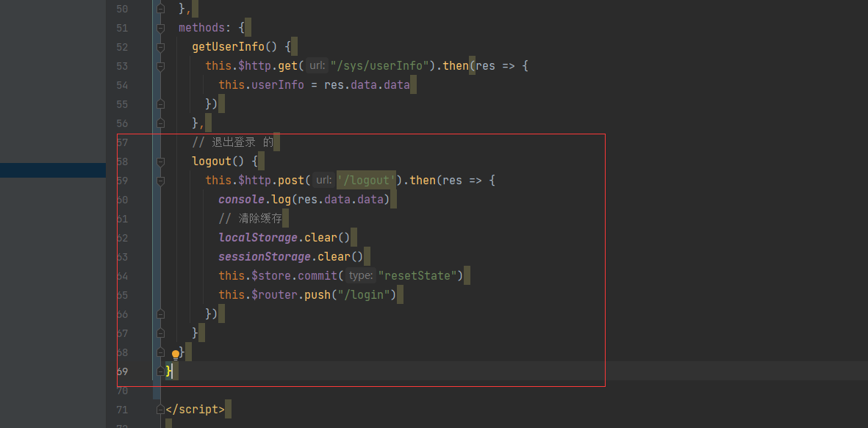Viewport: 868px width, 428px height.
Task: Collapse the getUserInfo function fold marker
Action: point(160,47)
